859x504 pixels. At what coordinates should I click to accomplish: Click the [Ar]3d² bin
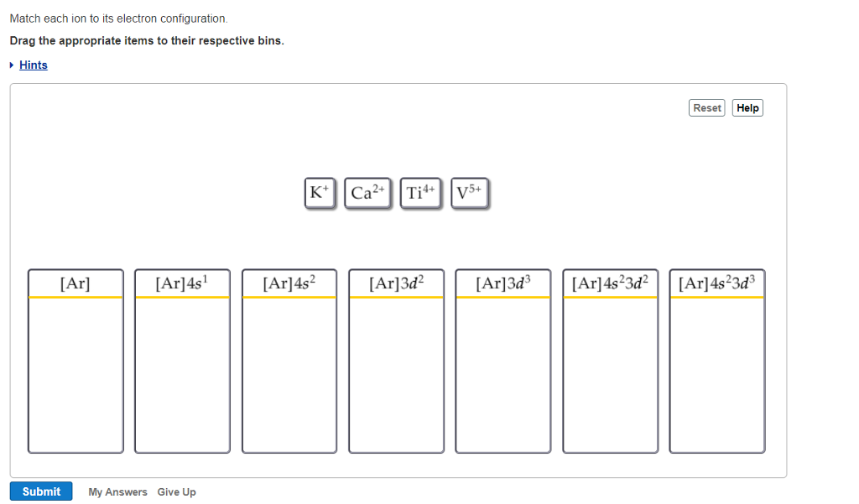coord(396,361)
